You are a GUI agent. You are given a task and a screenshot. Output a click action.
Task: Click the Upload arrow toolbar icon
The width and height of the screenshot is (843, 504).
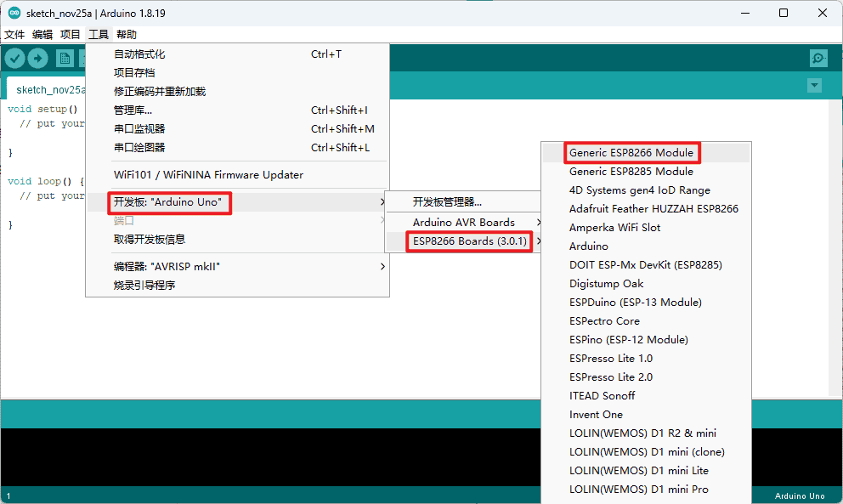point(37,58)
